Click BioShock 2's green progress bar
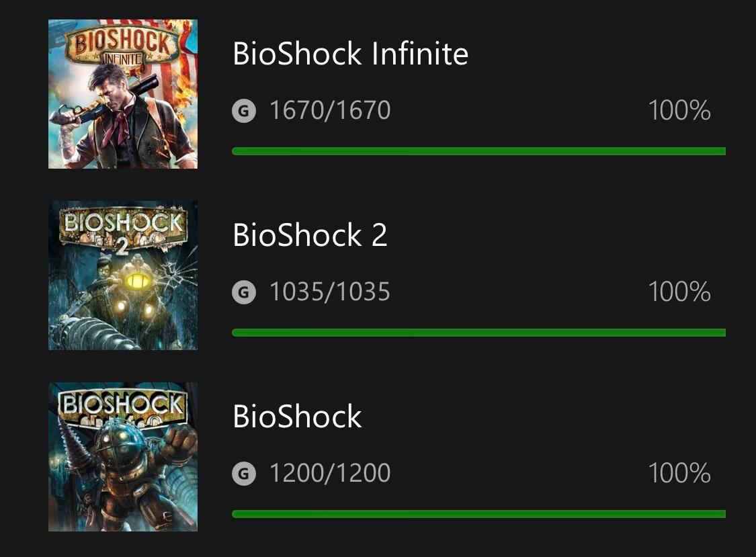Viewport: 756px width, 557px height. pos(478,333)
